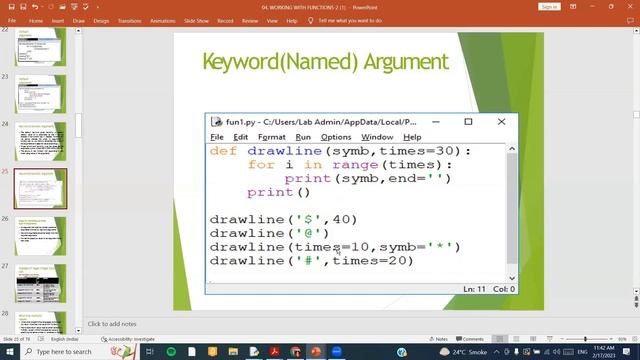640x360 pixels.
Task: Switch to the Draw ribbon tab
Action: 78,20
